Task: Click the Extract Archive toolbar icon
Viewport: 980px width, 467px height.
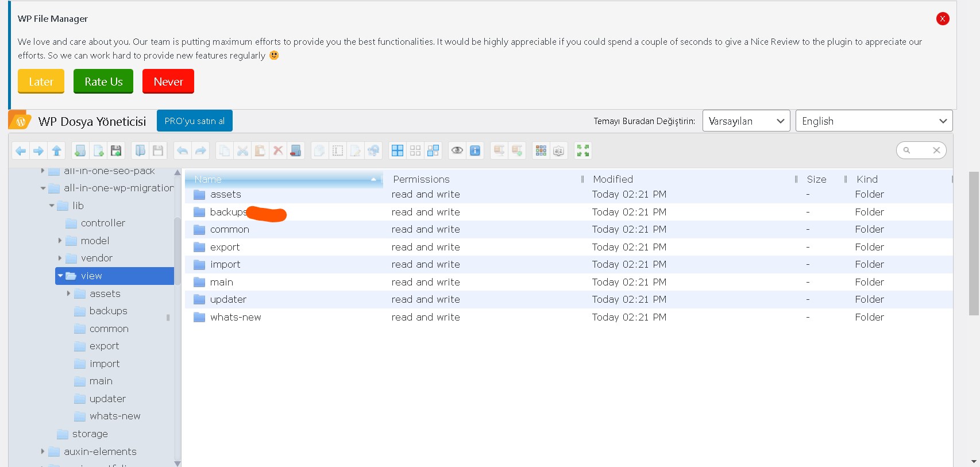Action: click(x=499, y=151)
